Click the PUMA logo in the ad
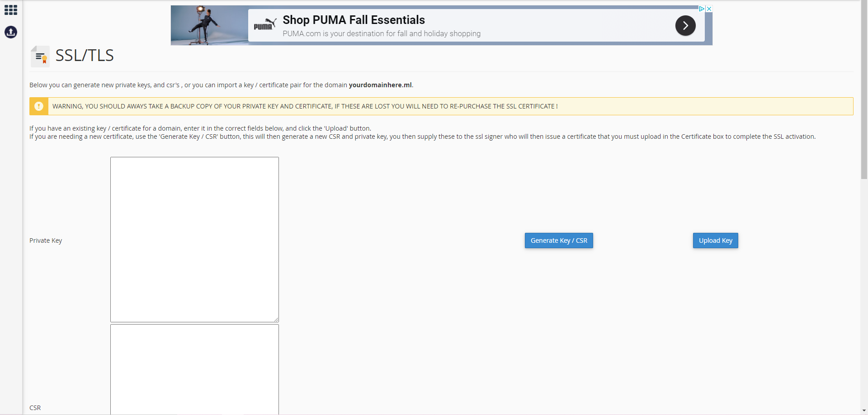 (x=265, y=24)
